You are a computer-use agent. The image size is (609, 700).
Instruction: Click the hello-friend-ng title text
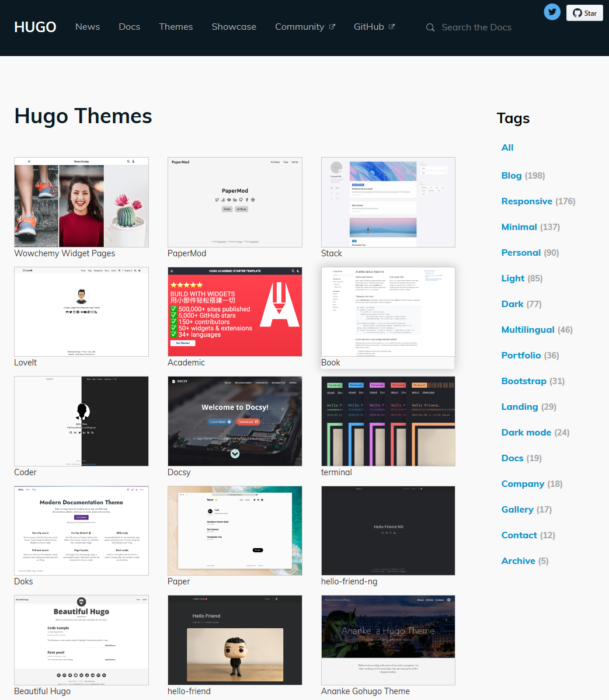pyautogui.click(x=349, y=581)
